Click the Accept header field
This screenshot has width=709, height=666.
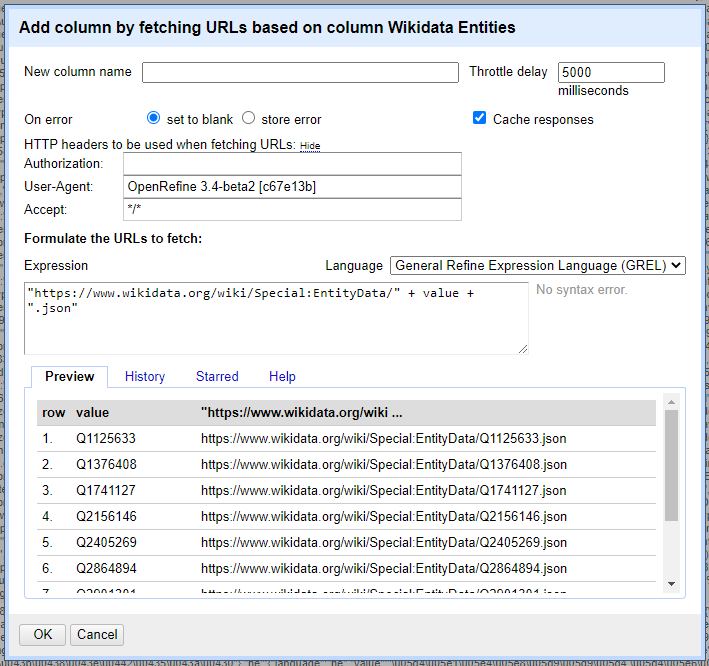coord(292,210)
